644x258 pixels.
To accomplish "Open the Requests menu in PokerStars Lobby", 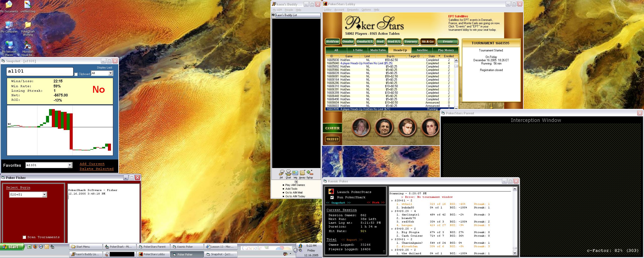I will pos(353,10).
